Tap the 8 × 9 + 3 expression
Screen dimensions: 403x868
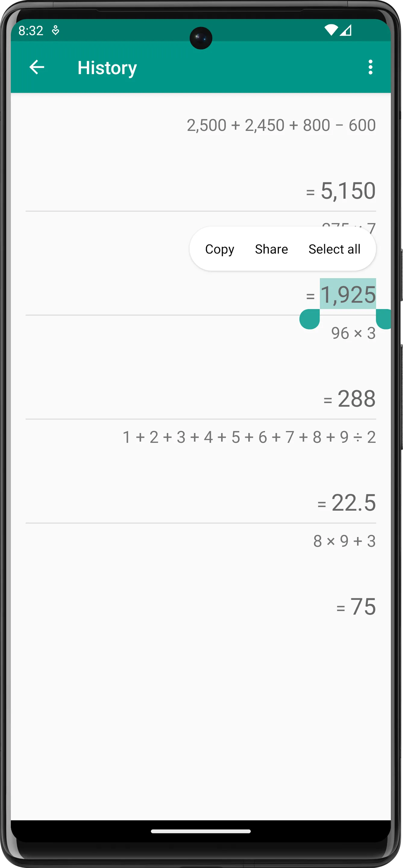[x=344, y=541]
